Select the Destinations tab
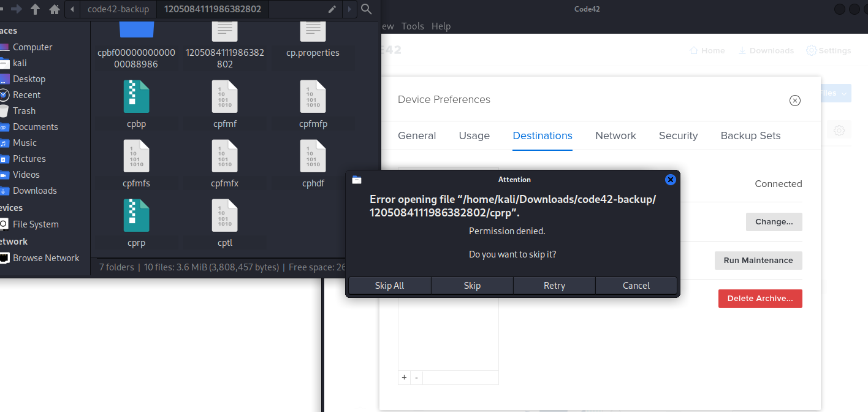Screen dimensions: 868x412 tap(542, 136)
